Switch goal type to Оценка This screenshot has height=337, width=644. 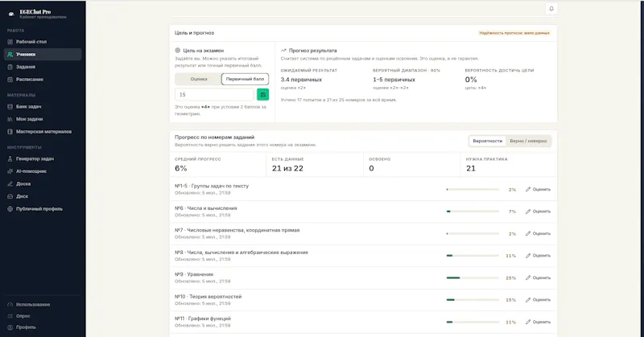198,79
